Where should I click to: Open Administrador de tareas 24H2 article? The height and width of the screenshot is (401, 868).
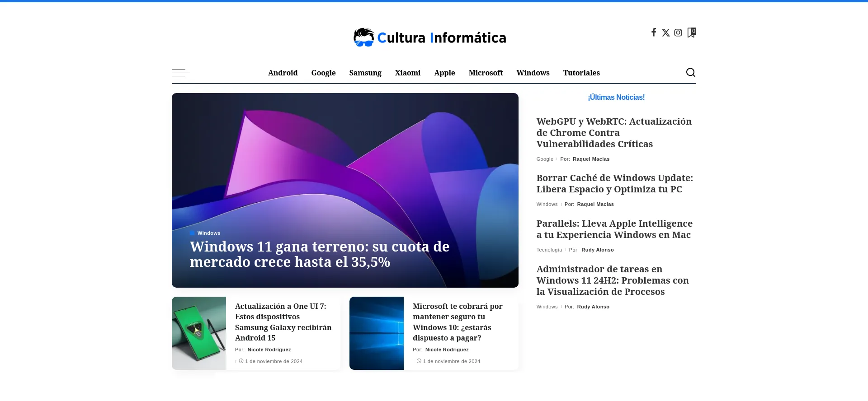point(613,280)
